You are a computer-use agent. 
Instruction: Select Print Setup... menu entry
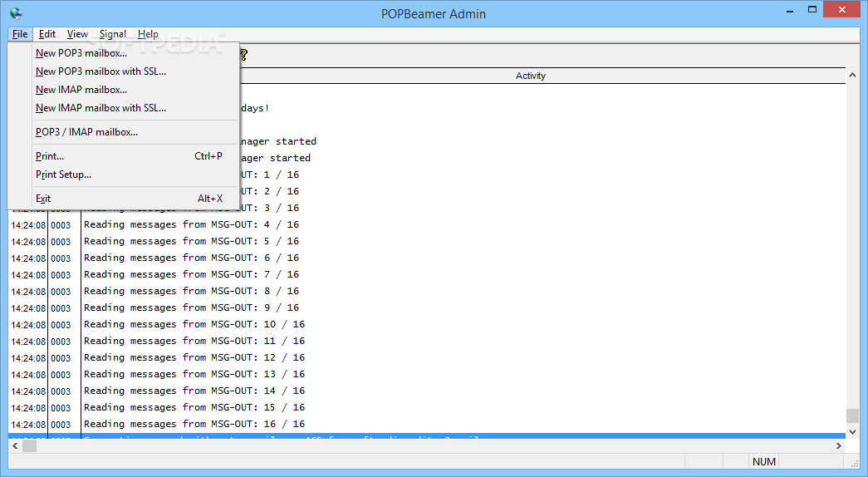[124, 175]
